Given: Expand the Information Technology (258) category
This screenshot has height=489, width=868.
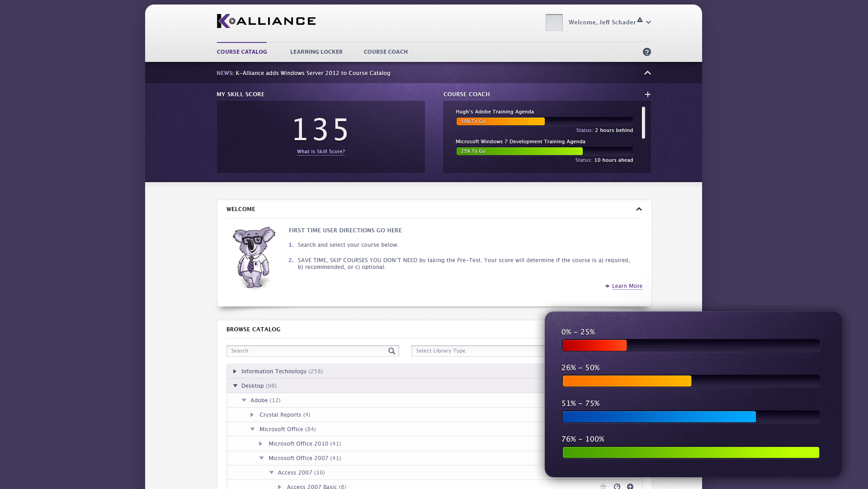Looking at the screenshot, I should click(x=235, y=371).
